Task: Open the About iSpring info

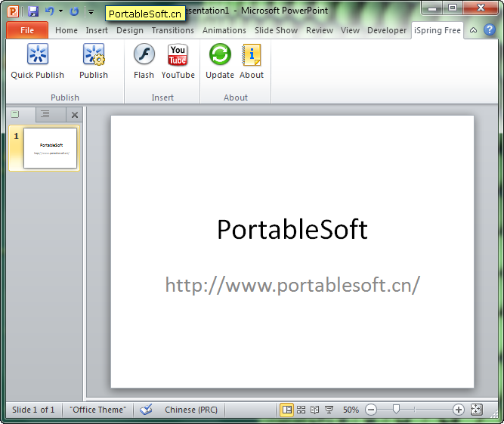Action: point(252,61)
